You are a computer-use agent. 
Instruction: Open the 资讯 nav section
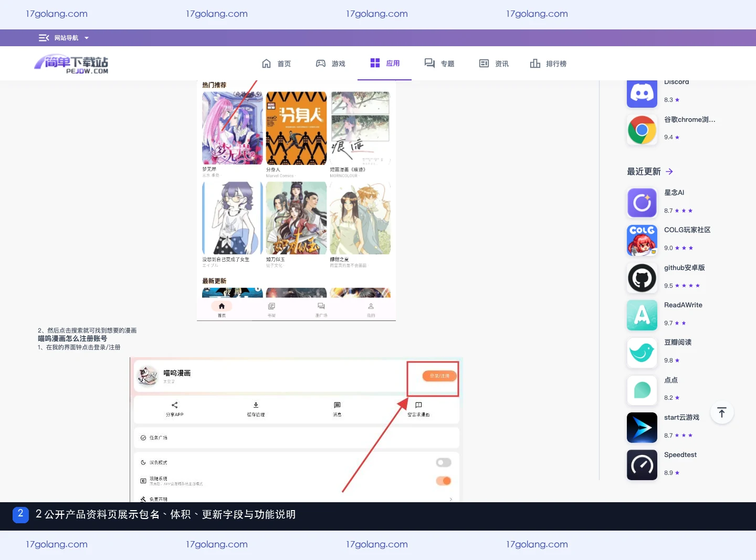494,64
